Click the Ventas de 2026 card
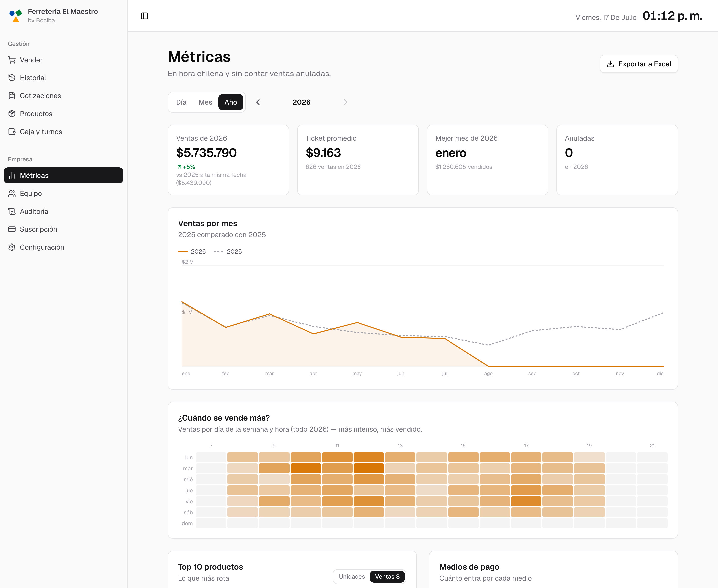718x588 pixels. [x=228, y=160]
